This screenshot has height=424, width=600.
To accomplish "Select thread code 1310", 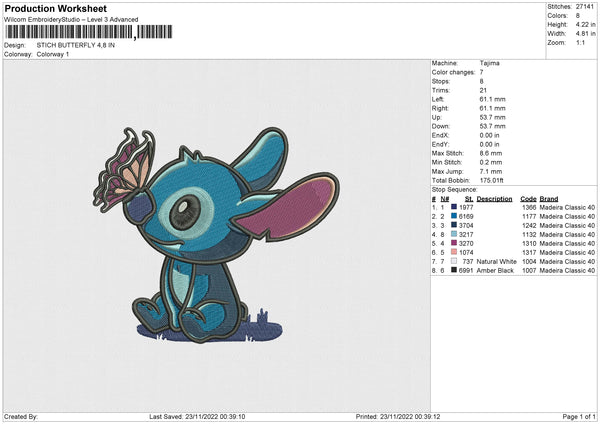I will (529, 243).
